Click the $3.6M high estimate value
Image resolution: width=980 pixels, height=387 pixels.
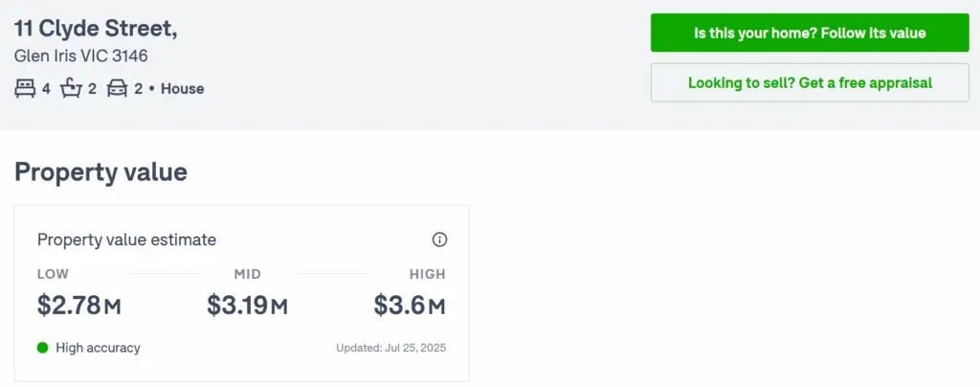point(410,306)
